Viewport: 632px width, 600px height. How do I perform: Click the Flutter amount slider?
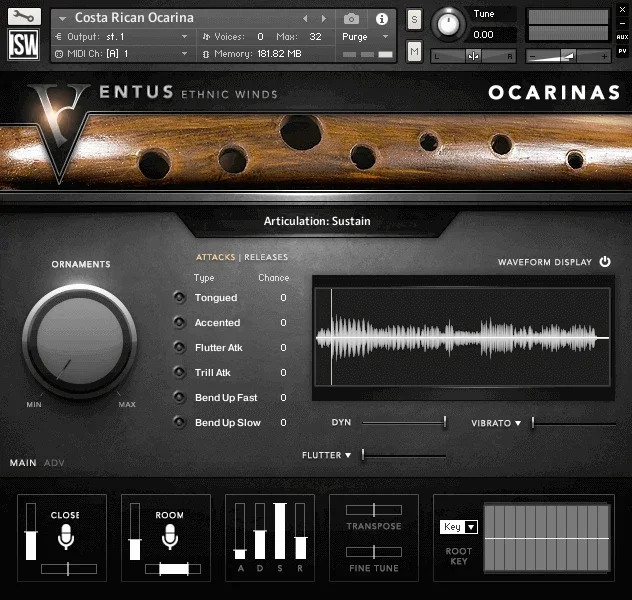point(404,455)
